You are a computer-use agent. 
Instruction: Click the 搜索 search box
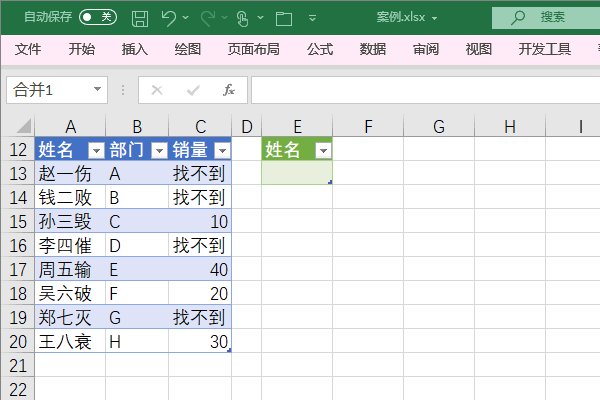tap(546, 18)
